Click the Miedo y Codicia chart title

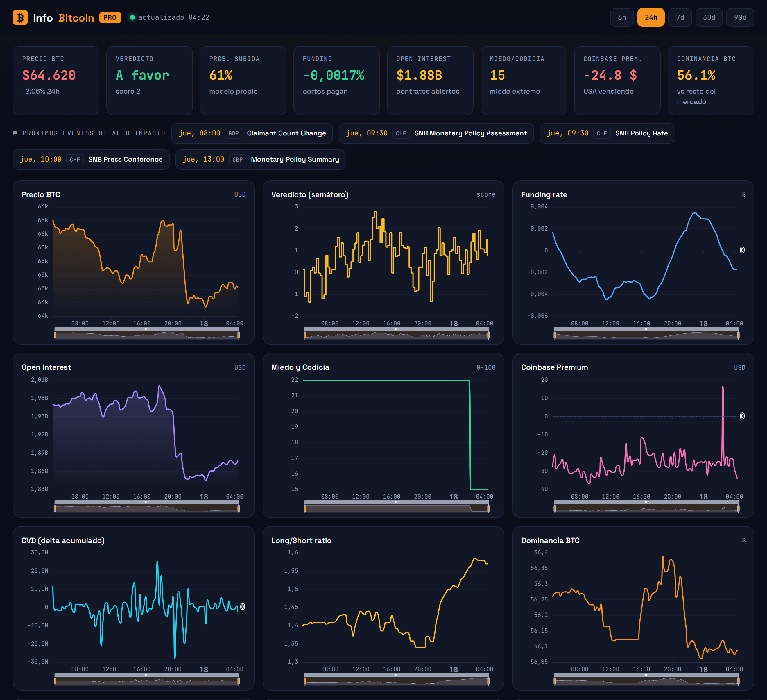point(300,367)
